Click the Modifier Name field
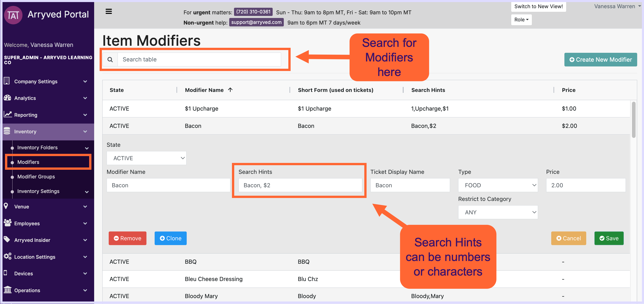 168,185
